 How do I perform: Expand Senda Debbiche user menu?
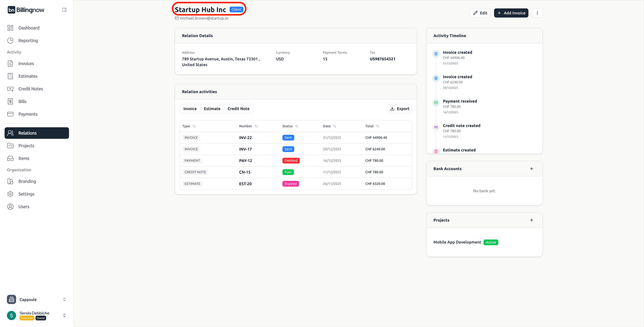[64, 315]
